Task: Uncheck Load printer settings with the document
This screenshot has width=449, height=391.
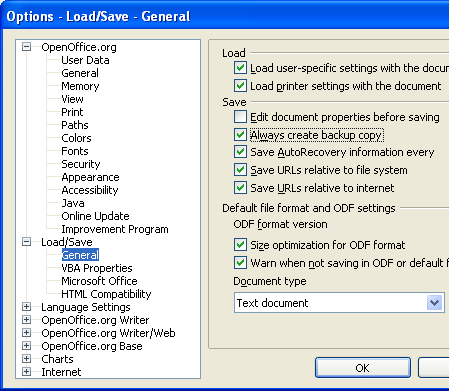Action: [240, 86]
